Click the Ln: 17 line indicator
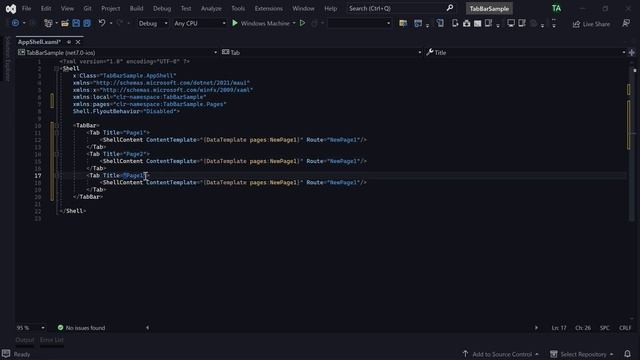640x360 pixels. click(x=559, y=328)
